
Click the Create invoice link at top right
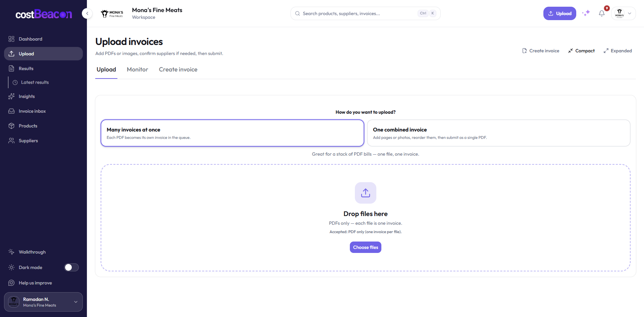(541, 51)
